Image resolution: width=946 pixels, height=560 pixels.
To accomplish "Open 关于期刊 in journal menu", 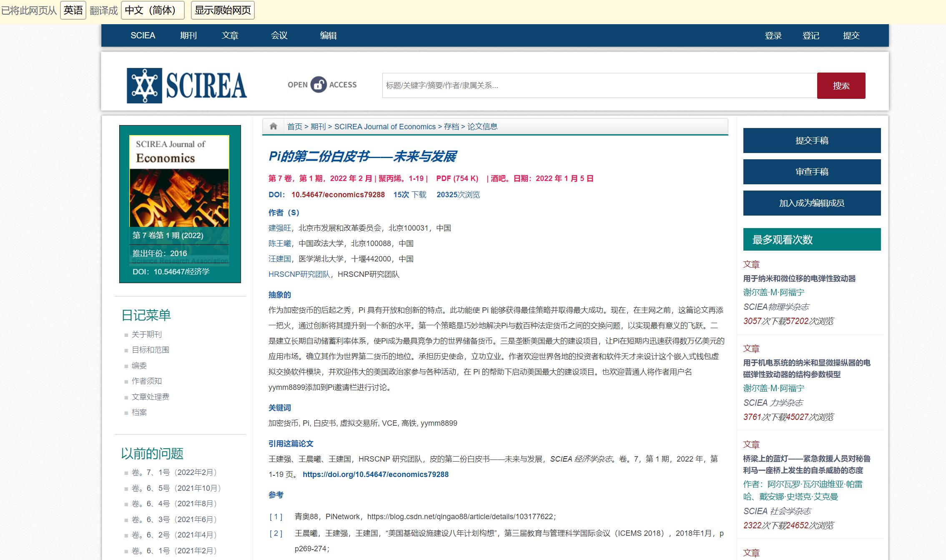I will click(x=146, y=334).
